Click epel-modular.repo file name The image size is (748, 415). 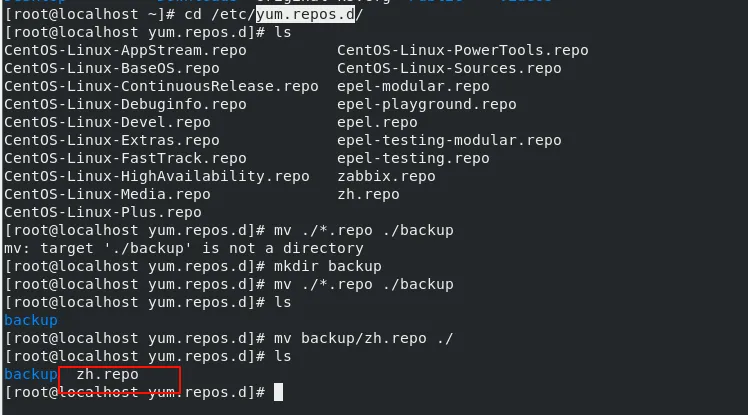point(413,86)
